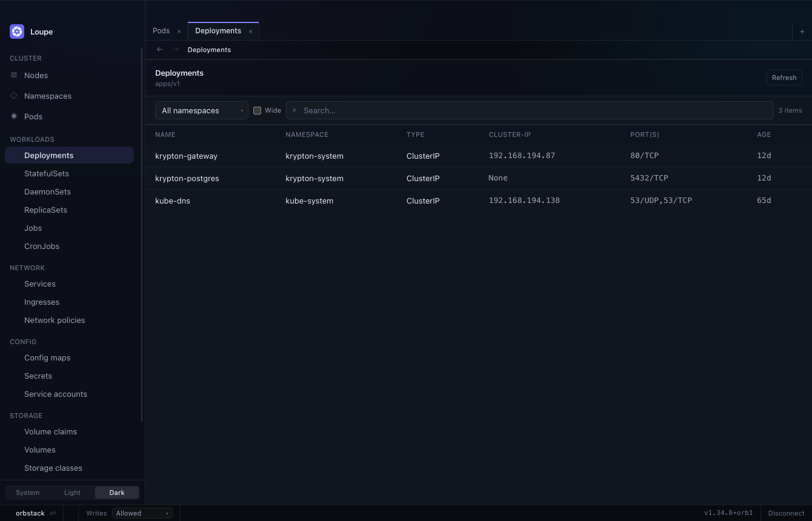Go forward with the right arrow

tap(176, 50)
